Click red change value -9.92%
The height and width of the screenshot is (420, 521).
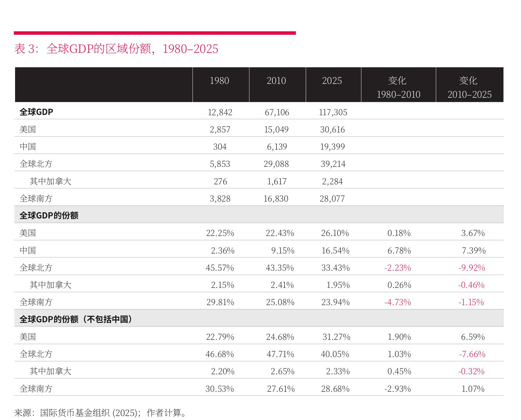(x=472, y=268)
